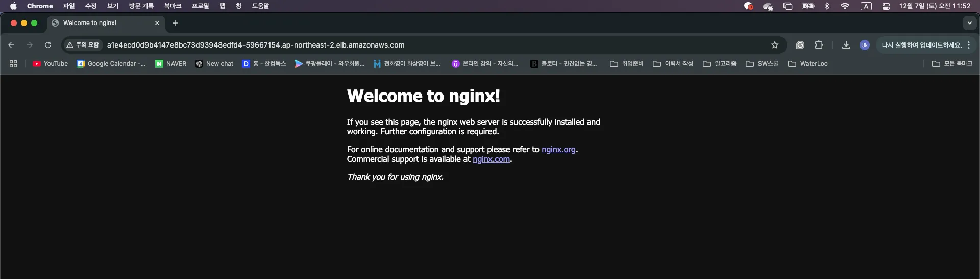Click the browser forward arrow
The width and height of the screenshot is (980, 279).
(30, 45)
